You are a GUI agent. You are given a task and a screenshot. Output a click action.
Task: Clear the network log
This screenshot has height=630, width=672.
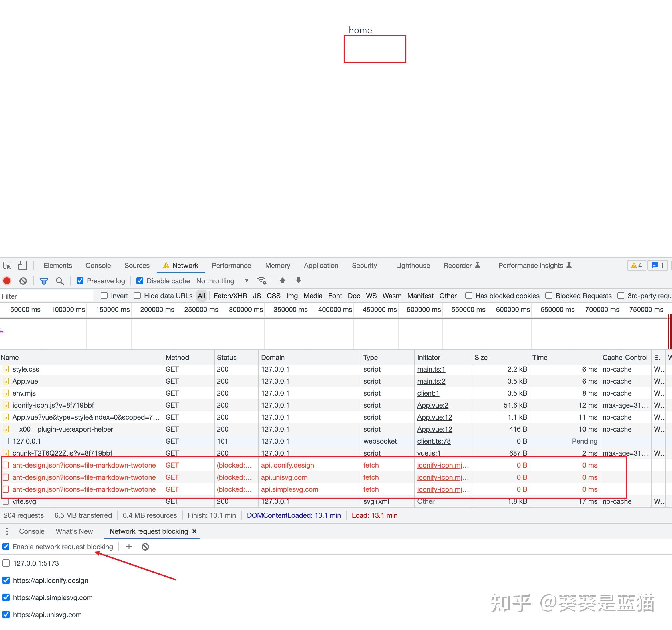[23, 281]
